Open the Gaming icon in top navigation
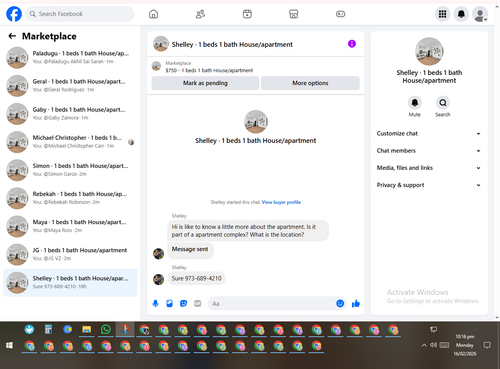The width and height of the screenshot is (500, 369). (340, 14)
